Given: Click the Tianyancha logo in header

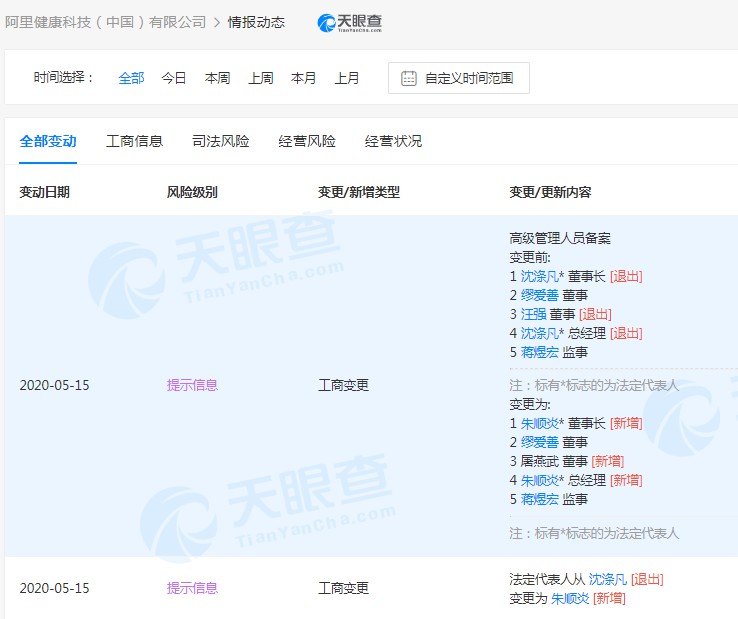Looking at the screenshot, I should (x=350, y=23).
